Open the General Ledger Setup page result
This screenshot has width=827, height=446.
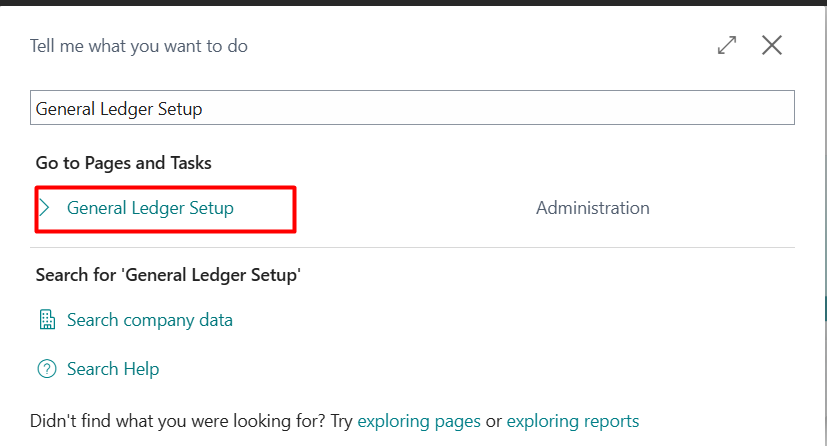click(x=150, y=208)
